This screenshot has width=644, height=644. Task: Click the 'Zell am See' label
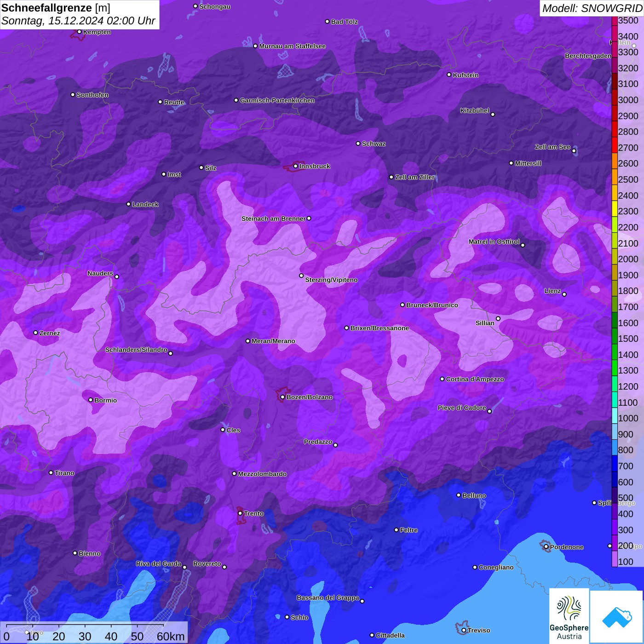coord(552,147)
